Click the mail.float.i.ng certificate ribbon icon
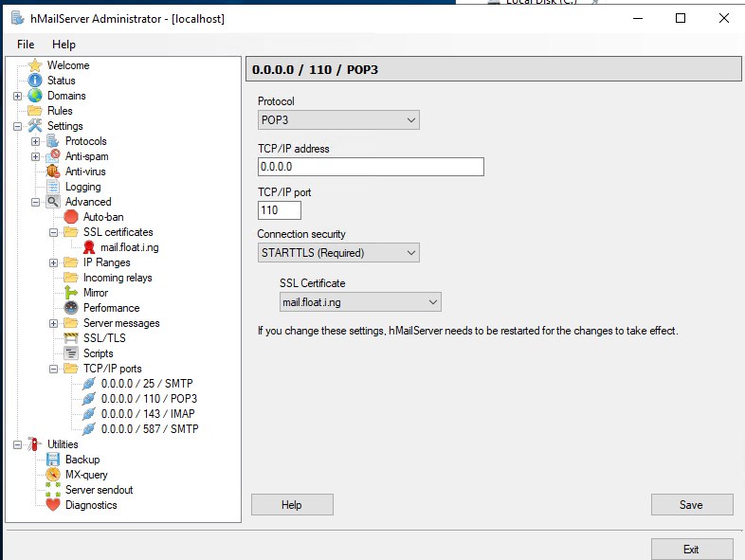Viewport: 745px width, 560px height. click(89, 247)
